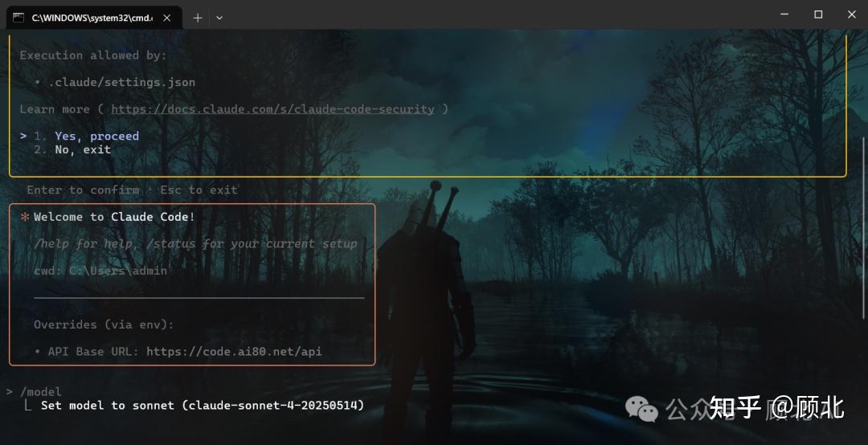Click the .claude/settings.json entry
The width and height of the screenshot is (868, 445).
click(122, 83)
